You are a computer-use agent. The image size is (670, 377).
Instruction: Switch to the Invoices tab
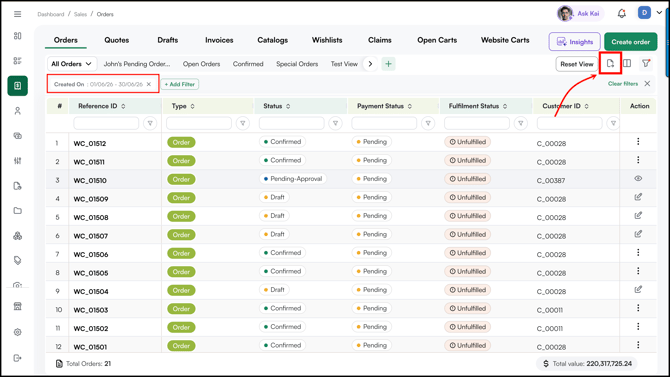click(219, 40)
